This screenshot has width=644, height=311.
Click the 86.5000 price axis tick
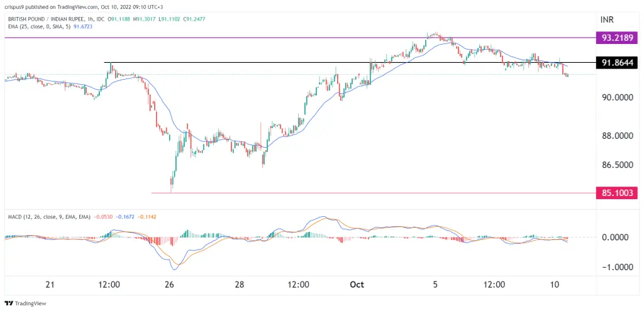tap(617, 165)
